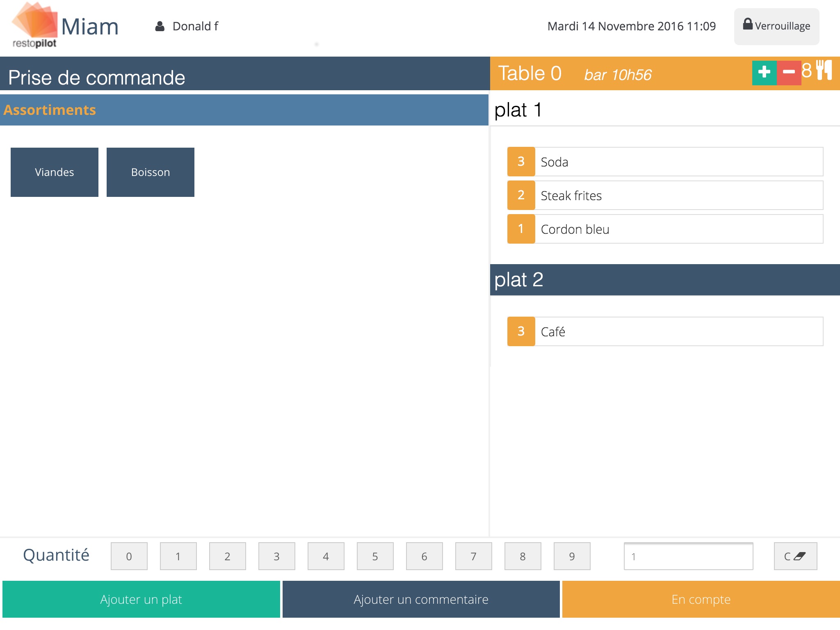
Task: Select the plat 1 section header
Action: click(665, 110)
